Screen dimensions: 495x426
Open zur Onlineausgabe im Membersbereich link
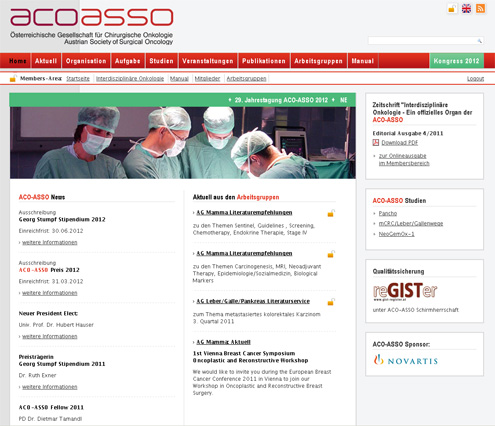pyautogui.click(x=404, y=160)
